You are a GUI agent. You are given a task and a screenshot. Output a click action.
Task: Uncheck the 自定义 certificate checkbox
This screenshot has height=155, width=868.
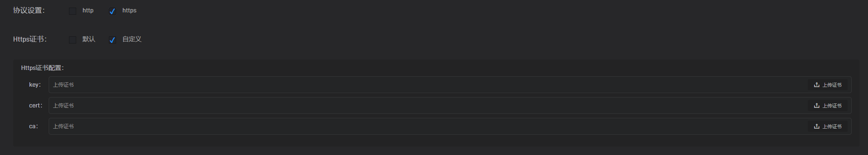(112, 40)
